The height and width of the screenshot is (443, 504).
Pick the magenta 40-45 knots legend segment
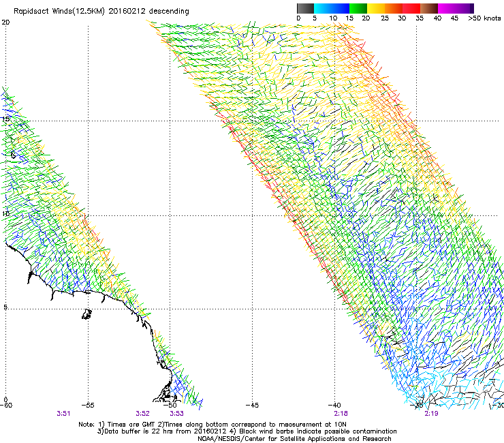coord(447,8)
